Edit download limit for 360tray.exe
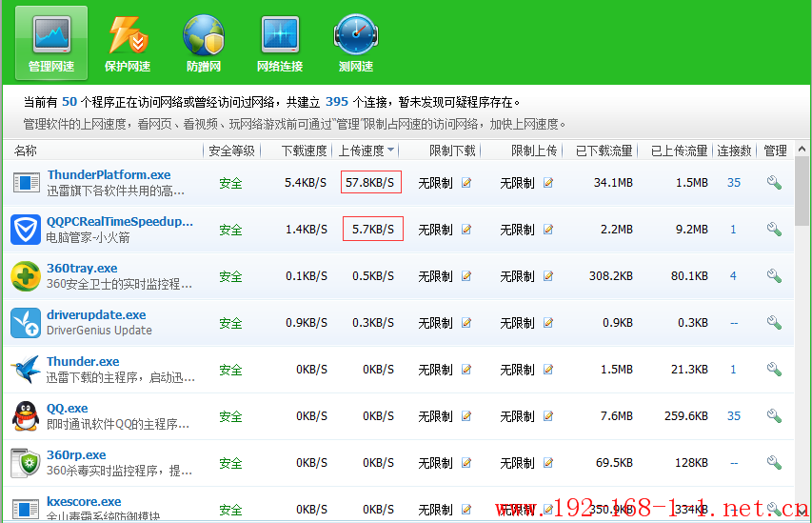This screenshot has width=812, height=523. point(466,275)
